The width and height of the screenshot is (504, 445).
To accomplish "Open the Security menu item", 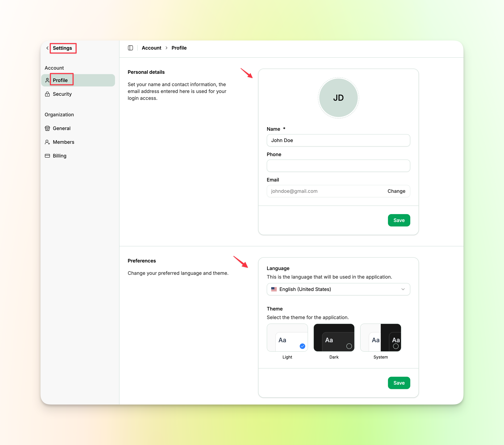I will coord(62,94).
